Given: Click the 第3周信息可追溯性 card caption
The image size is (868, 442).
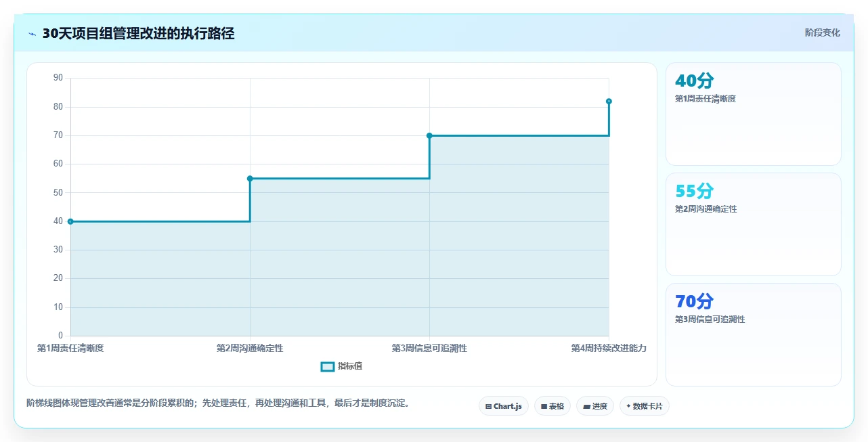Looking at the screenshot, I should click(x=710, y=319).
